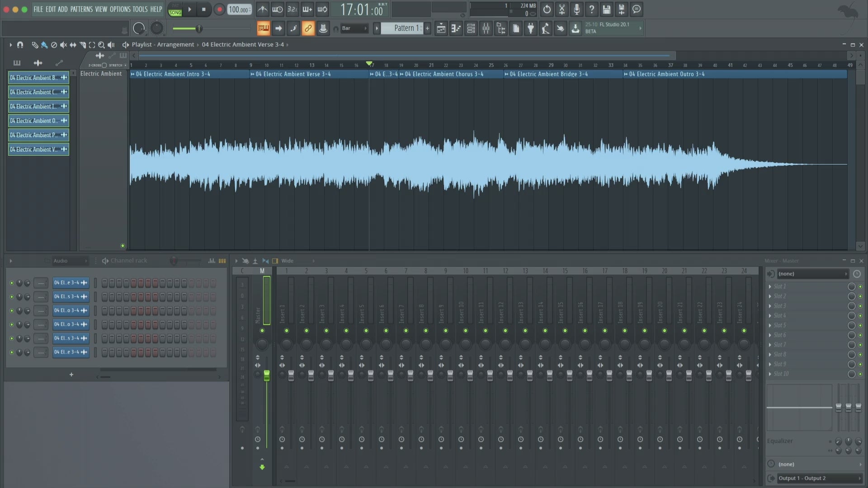Open the Bar snap dropdown
This screenshot has height=488, width=868.
[x=354, y=28]
